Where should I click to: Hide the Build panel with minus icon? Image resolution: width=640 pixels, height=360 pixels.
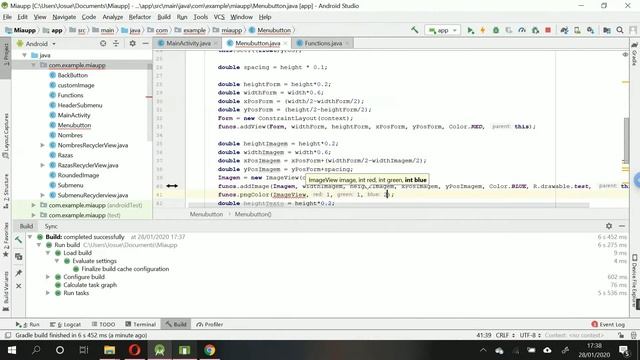pos(622,226)
